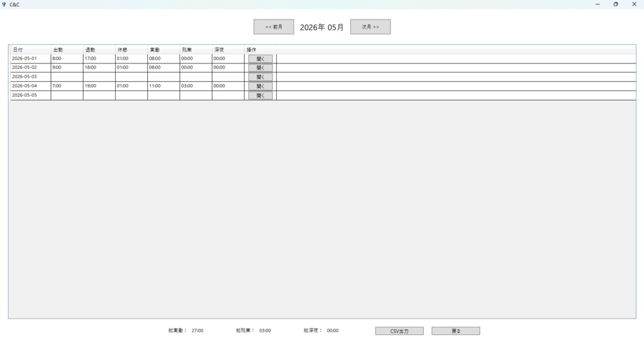Select the date cell 2026-05-04
The image size is (644, 343).
31,86
